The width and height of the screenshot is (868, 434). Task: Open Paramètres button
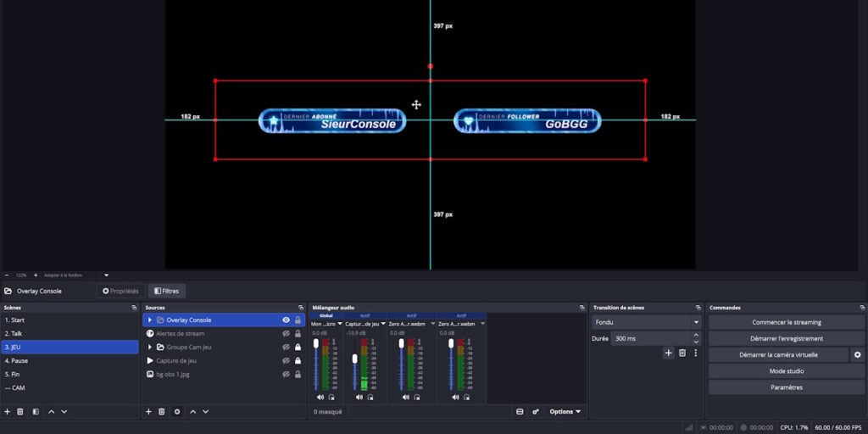point(786,387)
